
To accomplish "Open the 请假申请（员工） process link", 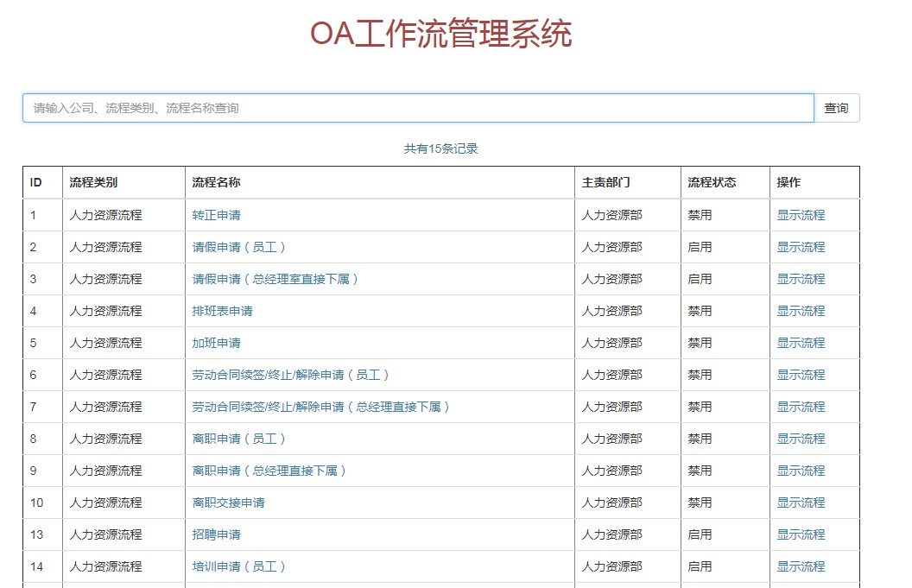I will [239, 247].
